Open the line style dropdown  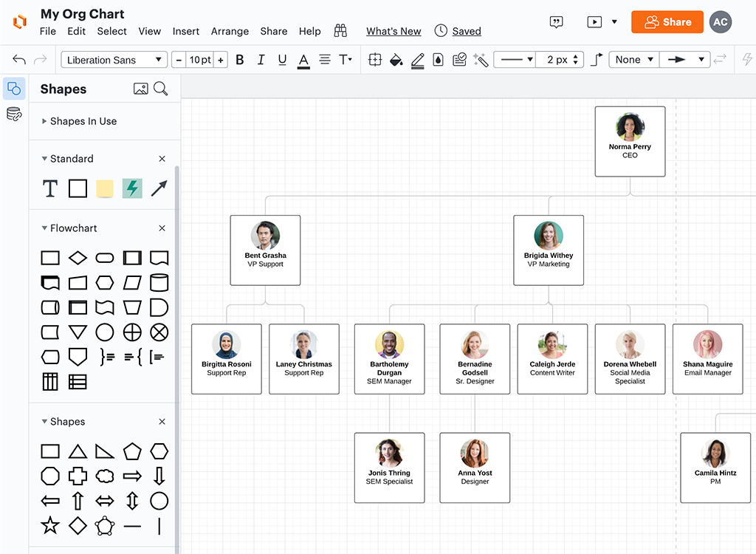[515, 60]
